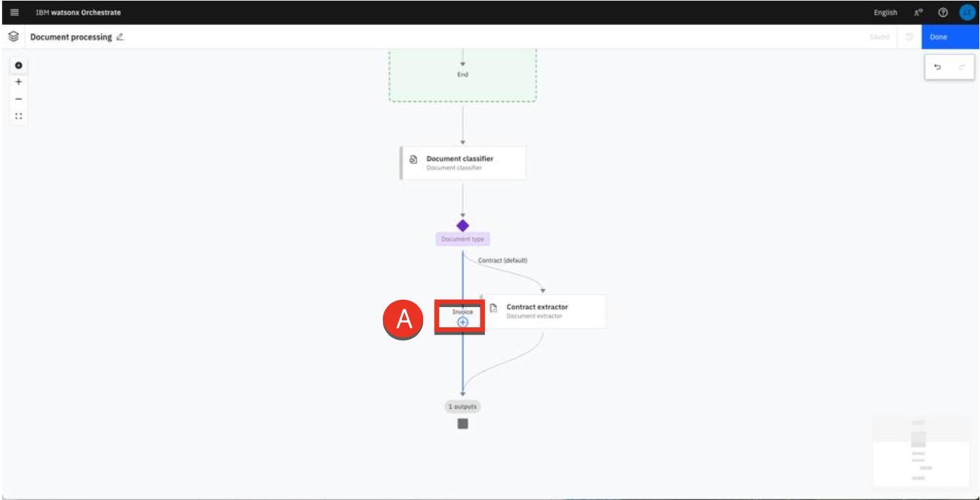Undo the last canvas change
The height and width of the screenshot is (500, 980).
[938, 67]
